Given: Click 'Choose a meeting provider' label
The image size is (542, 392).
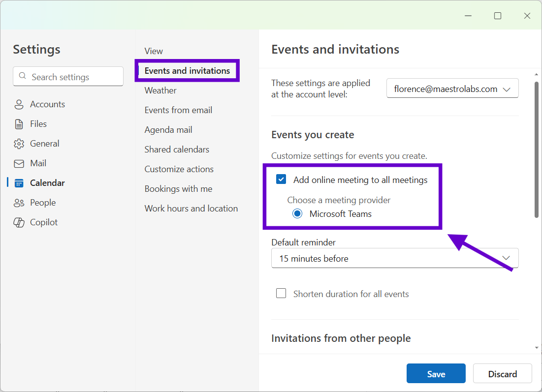Looking at the screenshot, I should pos(339,200).
